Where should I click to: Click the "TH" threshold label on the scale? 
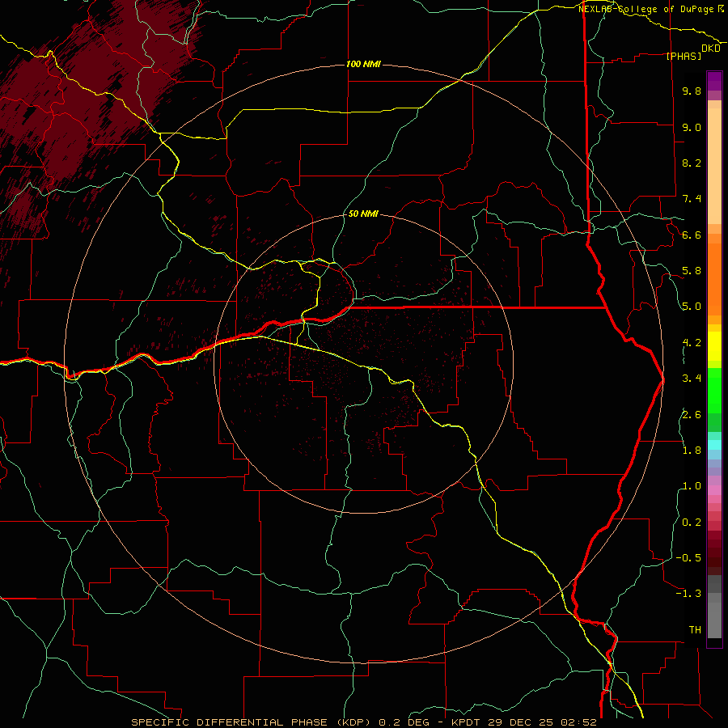[695, 630]
